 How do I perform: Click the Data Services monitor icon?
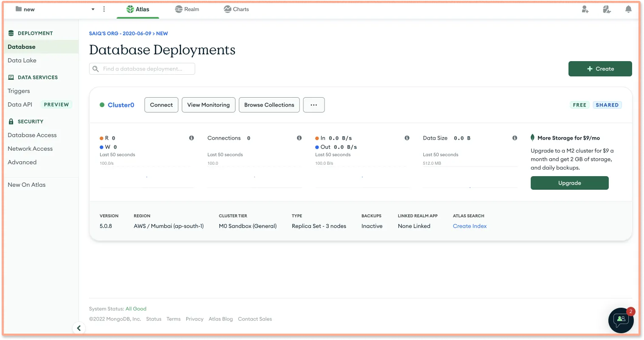11,77
